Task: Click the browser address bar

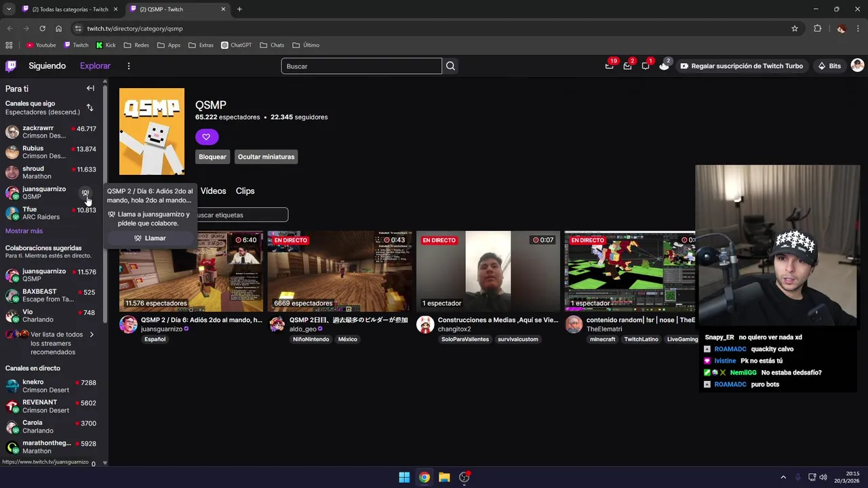Action: 434,28
